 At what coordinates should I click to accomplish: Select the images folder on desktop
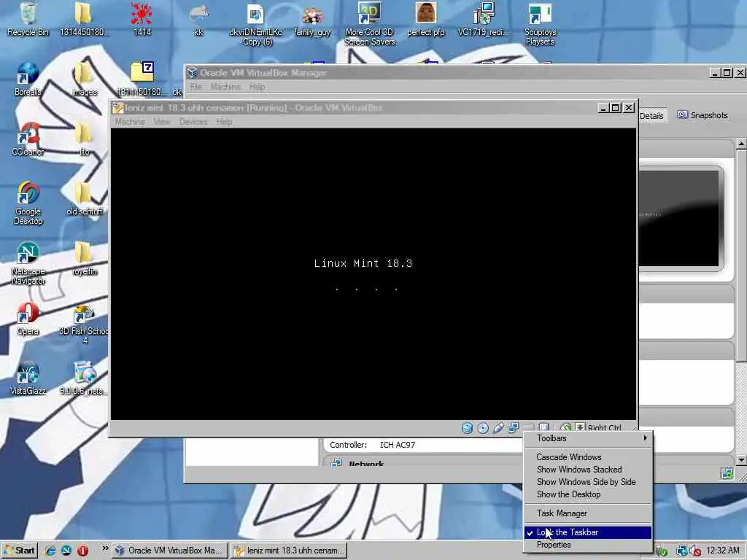pos(85,79)
